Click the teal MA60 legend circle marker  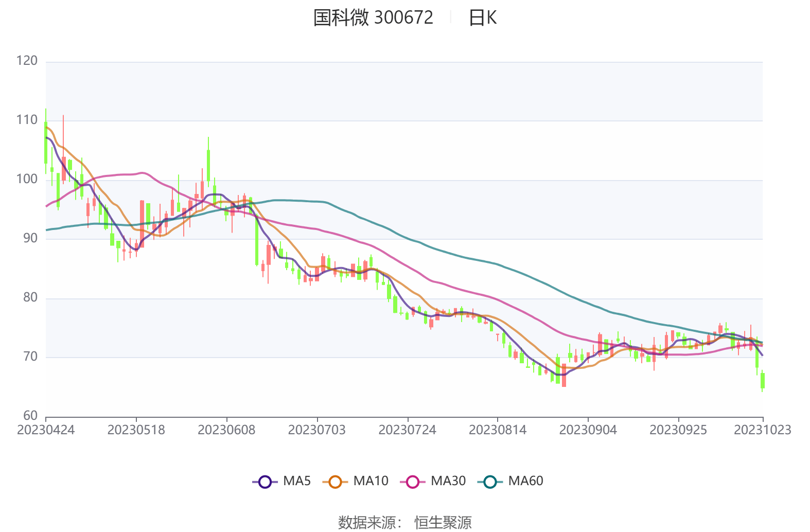pos(490,482)
